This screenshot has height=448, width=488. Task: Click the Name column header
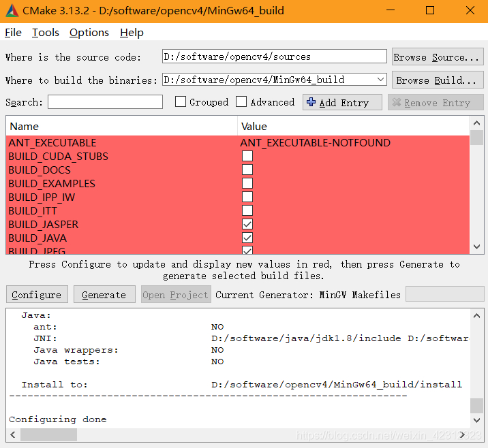(122, 126)
